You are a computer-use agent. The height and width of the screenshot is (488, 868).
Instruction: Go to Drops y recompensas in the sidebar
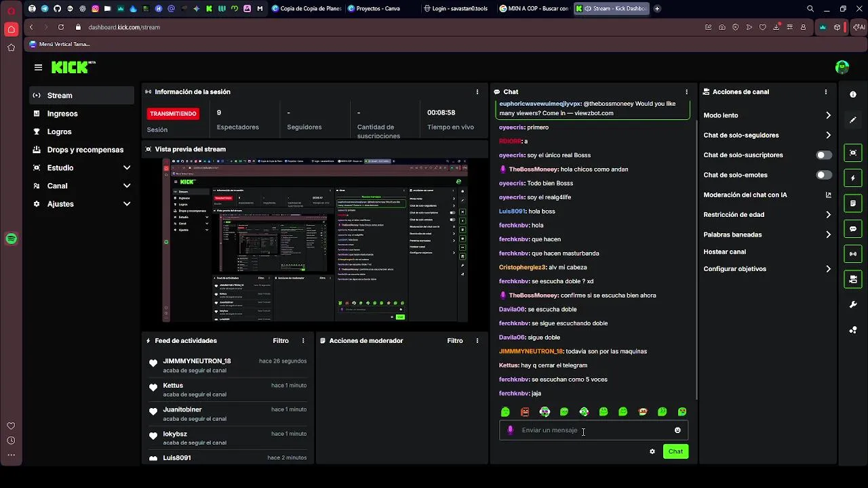(x=83, y=150)
